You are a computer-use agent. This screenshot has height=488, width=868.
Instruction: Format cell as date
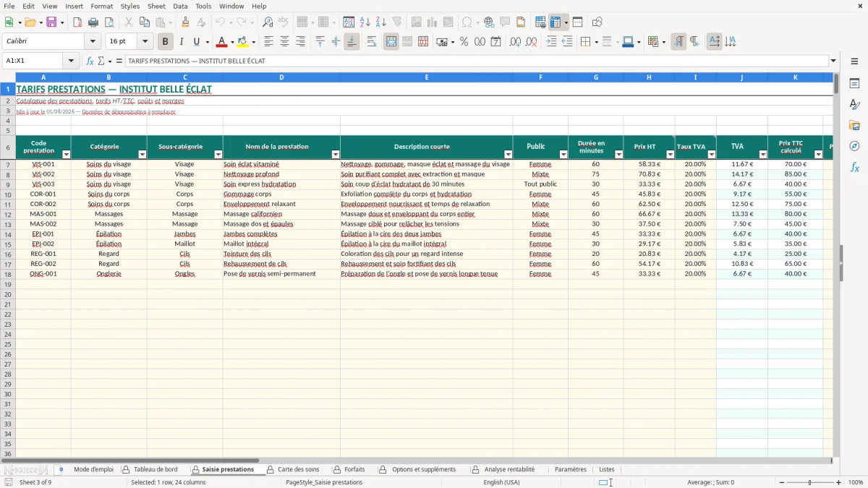point(495,42)
